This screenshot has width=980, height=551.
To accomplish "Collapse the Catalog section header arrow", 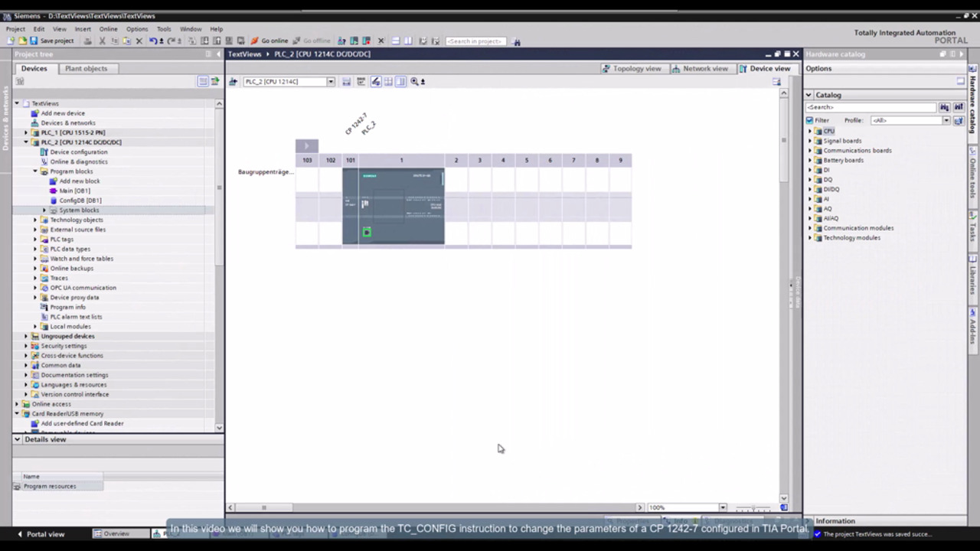I will pos(808,95).
